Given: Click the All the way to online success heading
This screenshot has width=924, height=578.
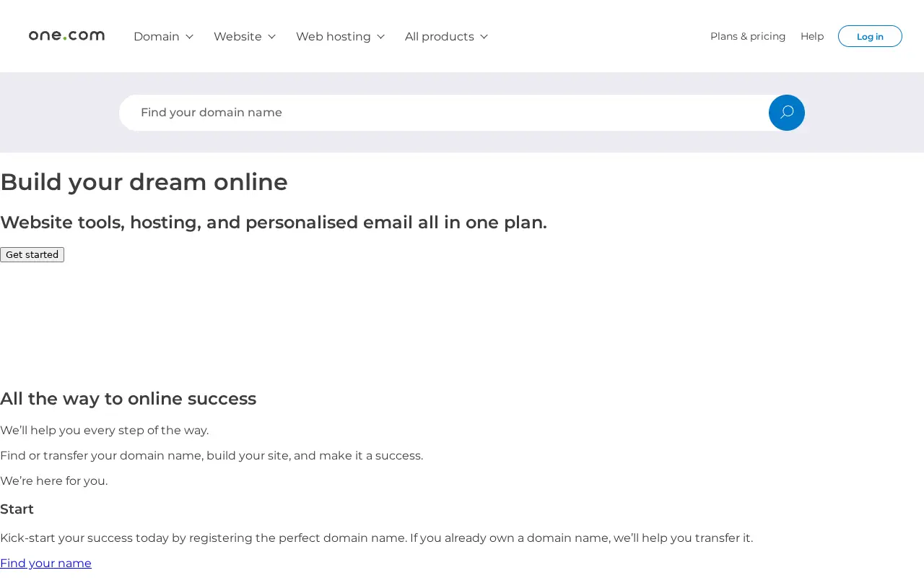Looking at the screenshot, I should tap(128, 399).
